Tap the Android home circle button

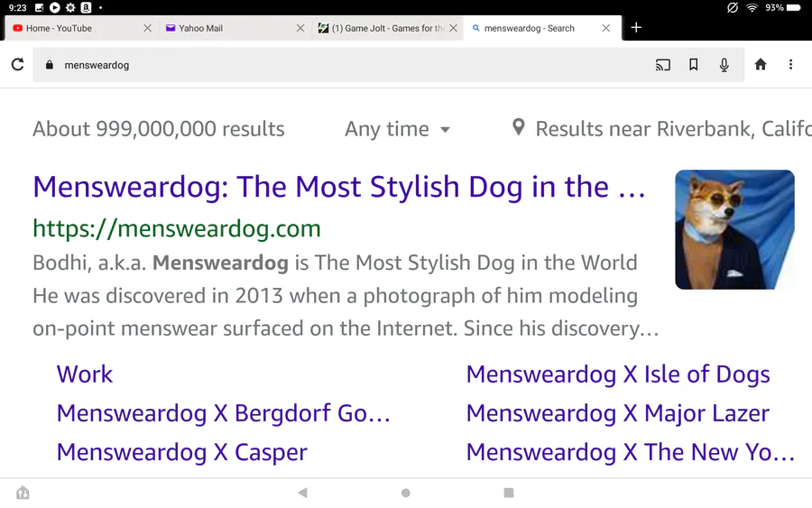point(405,493)
